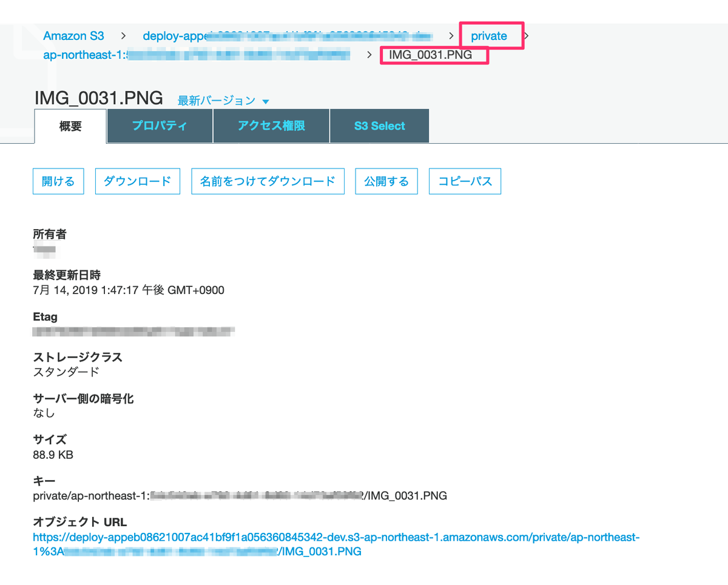Click the キー label
Image resolution: width=728 pixels, height=585 pixels.
coord(44,481)
